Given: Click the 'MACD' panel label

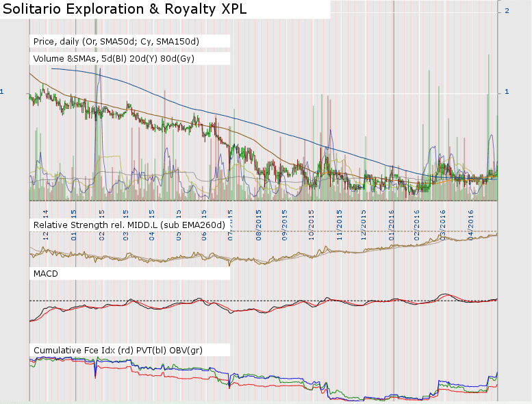Looking at the screenshot, I should coord(45,274).
